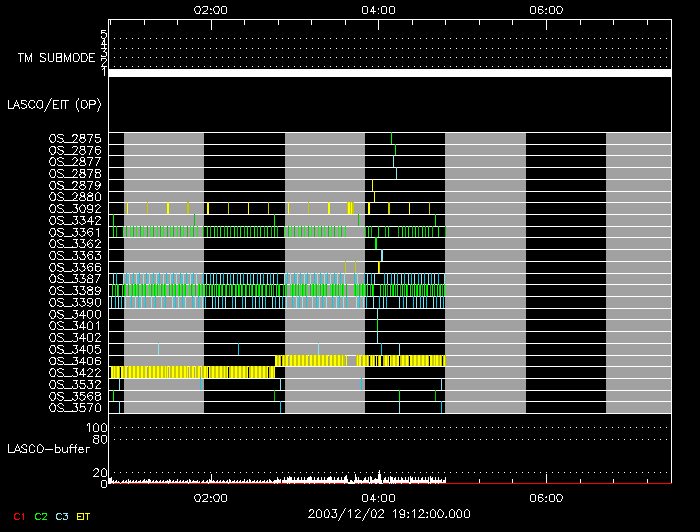Screen dimensions: 700x532
Task: Select the OS_2875 row label
Action: coord(75,138)
